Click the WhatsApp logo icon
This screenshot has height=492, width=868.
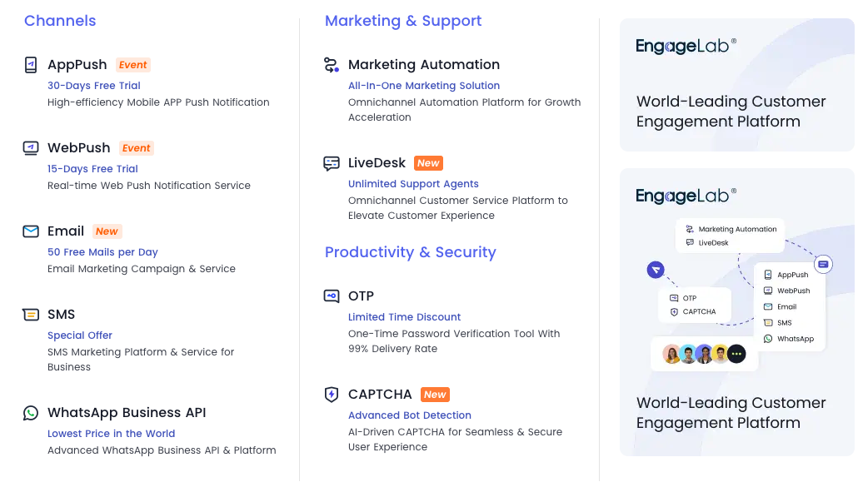pos(31,413)
